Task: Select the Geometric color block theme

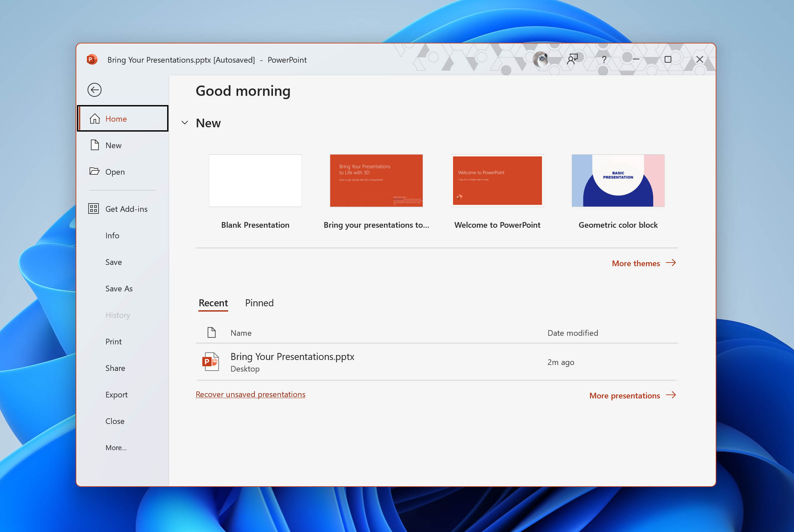Action: [x=618, y=180]
